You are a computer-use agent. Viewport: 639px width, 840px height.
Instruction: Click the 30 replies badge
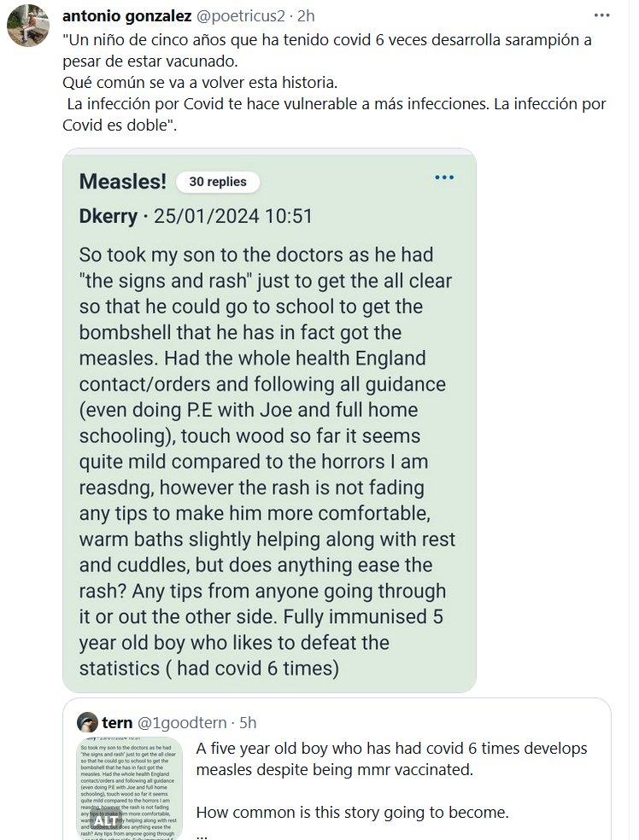[x=217, y=182]
